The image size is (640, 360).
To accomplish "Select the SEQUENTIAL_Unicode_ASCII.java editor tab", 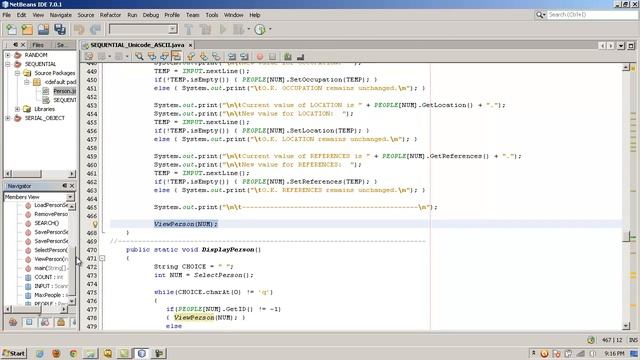I will pyautogui.click(x=137, y=45).
